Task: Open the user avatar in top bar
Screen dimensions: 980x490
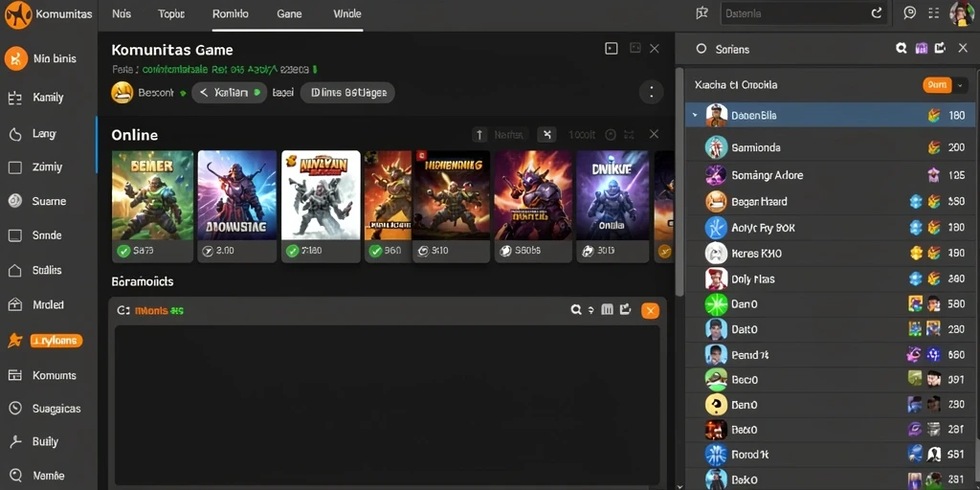Action: [961, 13]
